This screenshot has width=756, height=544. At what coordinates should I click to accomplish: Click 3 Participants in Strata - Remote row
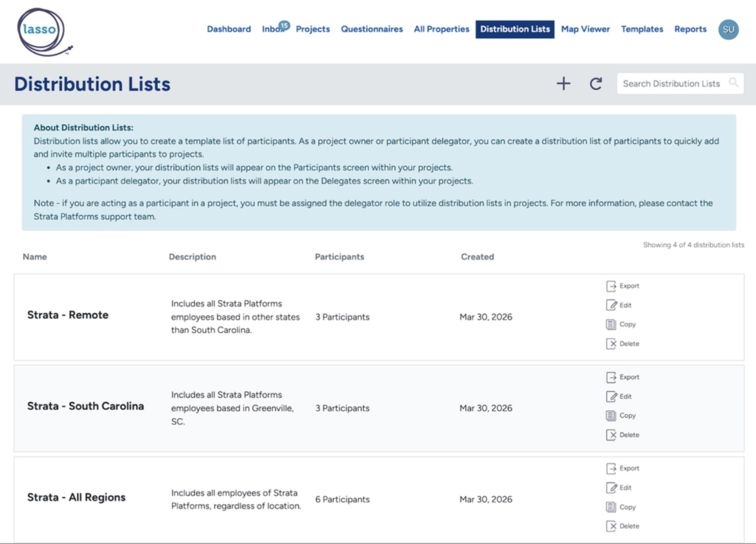click(x=343, y=317)
